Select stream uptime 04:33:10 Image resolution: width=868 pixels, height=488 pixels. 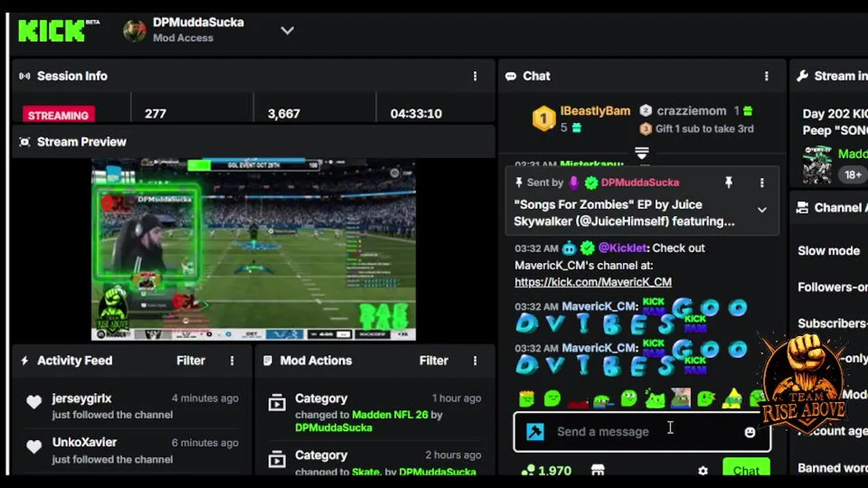416,114
